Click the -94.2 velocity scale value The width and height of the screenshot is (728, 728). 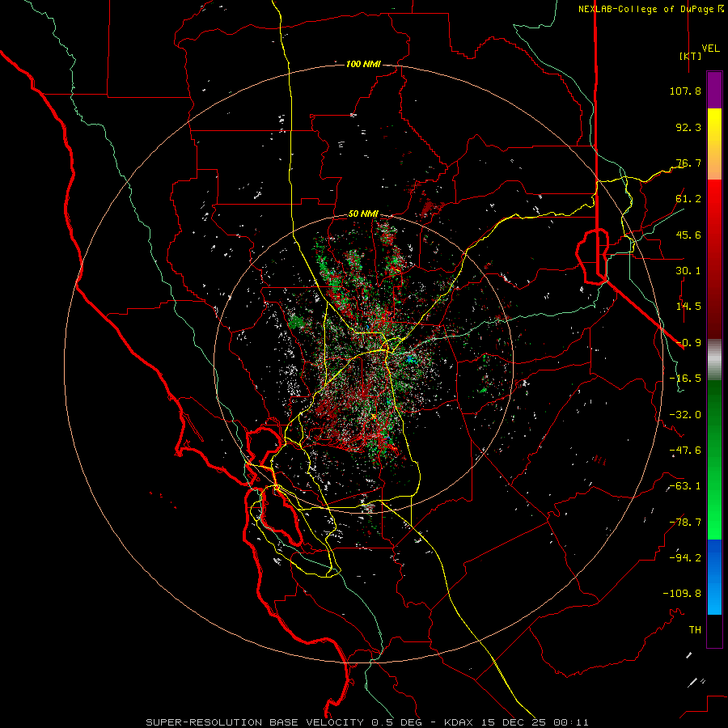coord(685,557)
